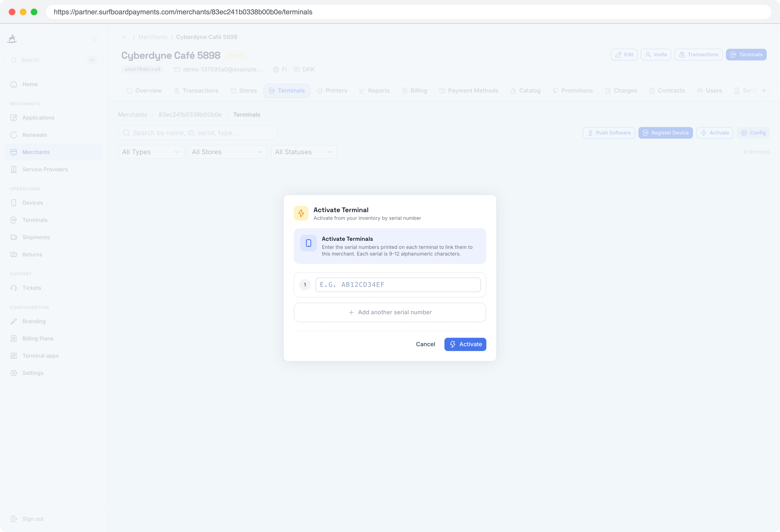Focus the serial number input field
The width and height of the screenshot is (780, 532).
pos(398,285)
